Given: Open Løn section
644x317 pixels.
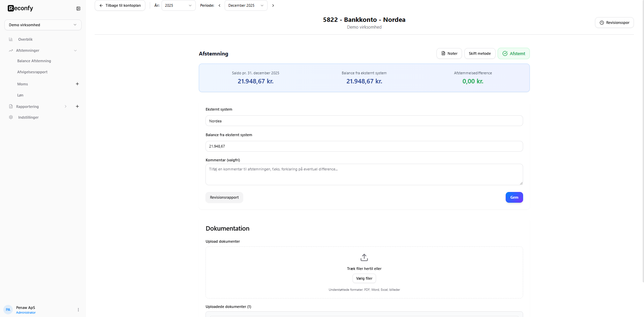Looking at the screenshot, I should pyautogui.click(x=20, y=95).
